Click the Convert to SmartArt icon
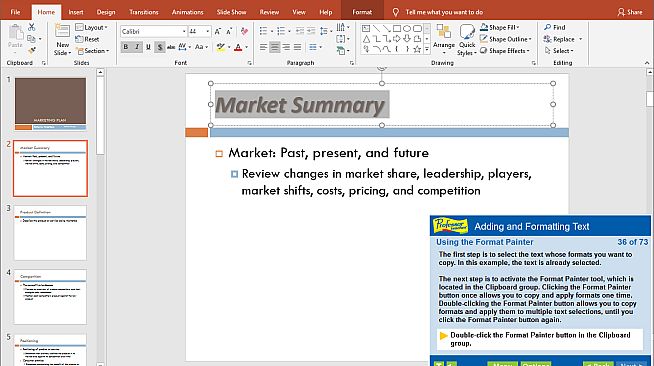Viewport: 654px width, 366px height. (x=341, y=51)
